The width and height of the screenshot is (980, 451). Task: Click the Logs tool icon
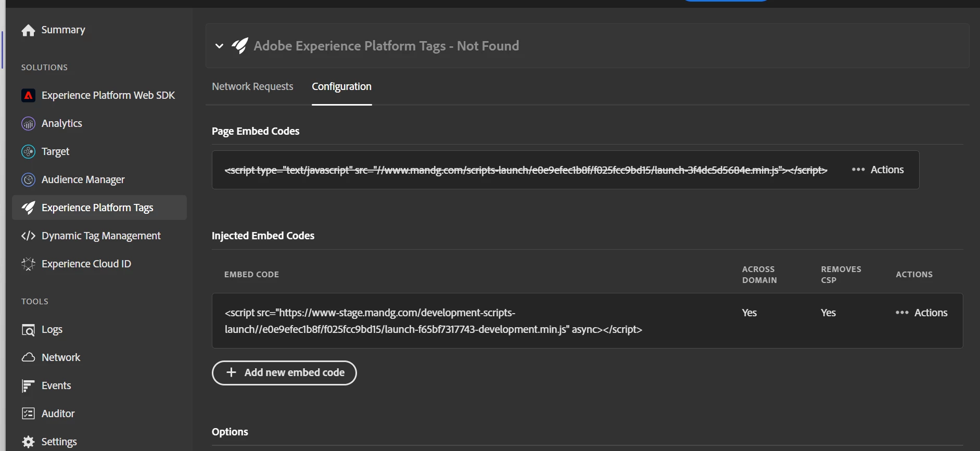(x=28, y=330)
